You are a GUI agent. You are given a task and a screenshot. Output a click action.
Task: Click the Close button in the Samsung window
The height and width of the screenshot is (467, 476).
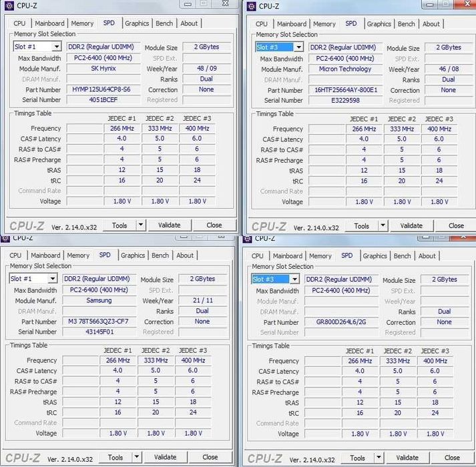click(210, 457)
